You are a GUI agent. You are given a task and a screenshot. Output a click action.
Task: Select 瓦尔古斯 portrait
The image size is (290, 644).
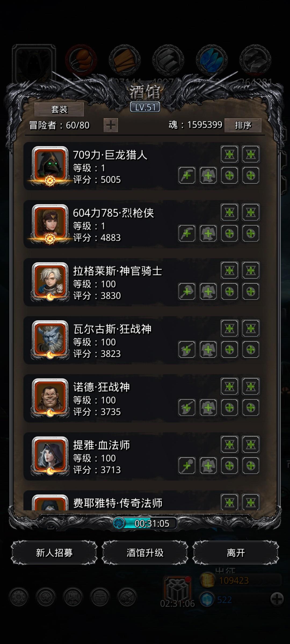tap(50, 339)
